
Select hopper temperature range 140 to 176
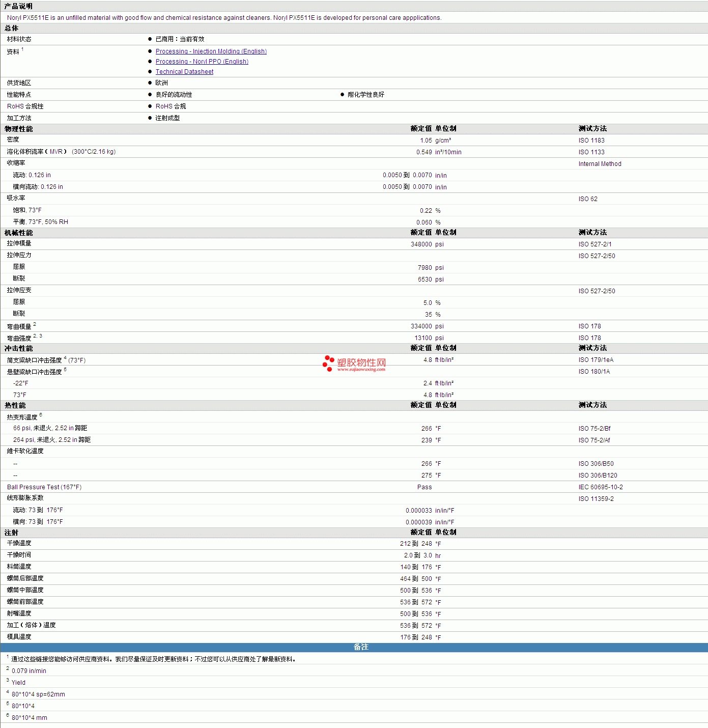coord(416,567)
